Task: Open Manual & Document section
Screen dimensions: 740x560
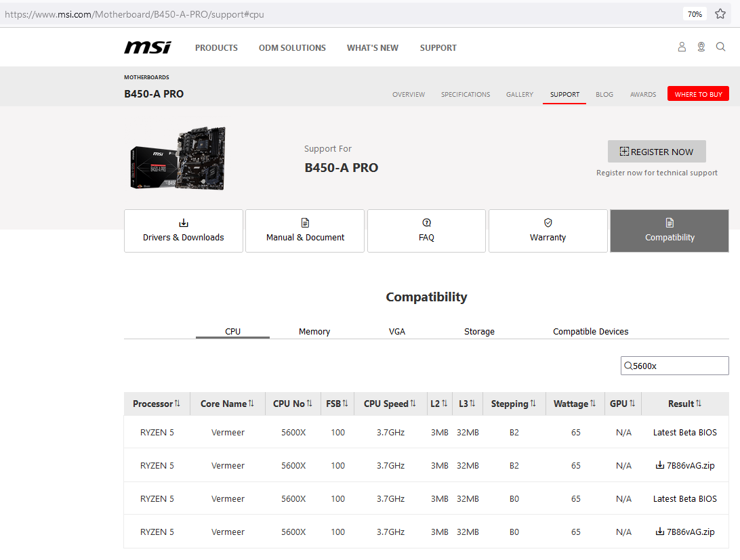Action: [x=305, y=231]
